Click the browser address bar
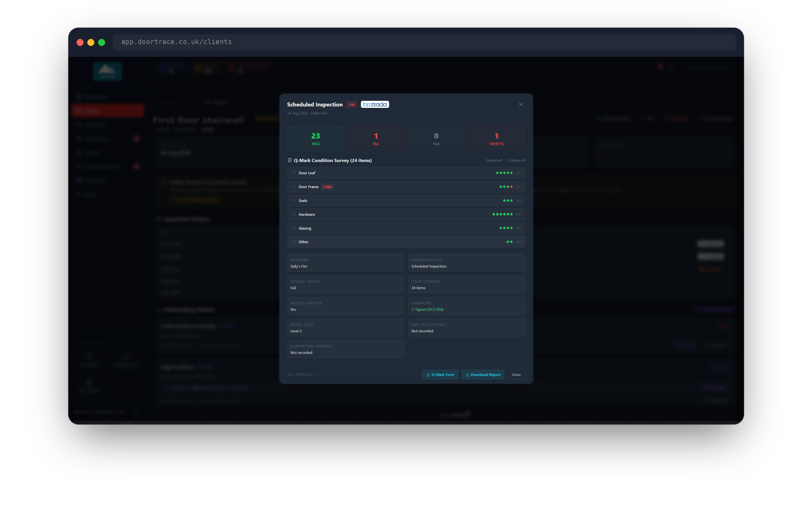 click(424, 42)
